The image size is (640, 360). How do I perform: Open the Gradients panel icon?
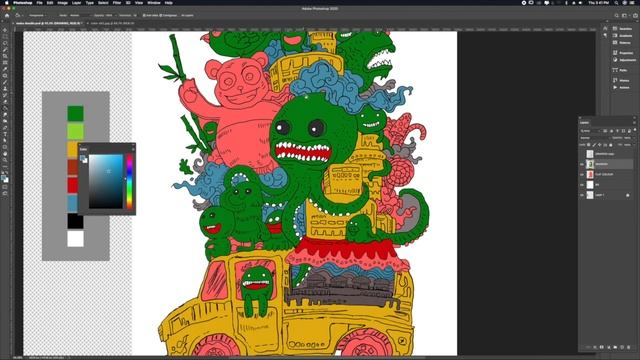coord(615,36)
